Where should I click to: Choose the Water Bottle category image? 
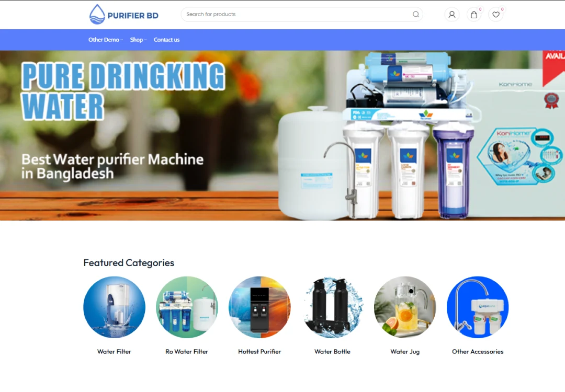coord(332,307)
